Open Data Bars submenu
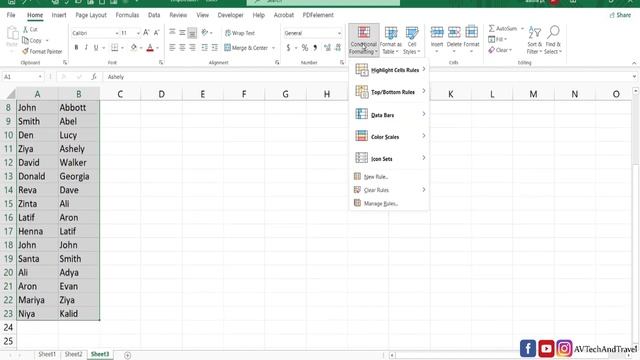The image size is (640, 360). (x=389, y=115)
